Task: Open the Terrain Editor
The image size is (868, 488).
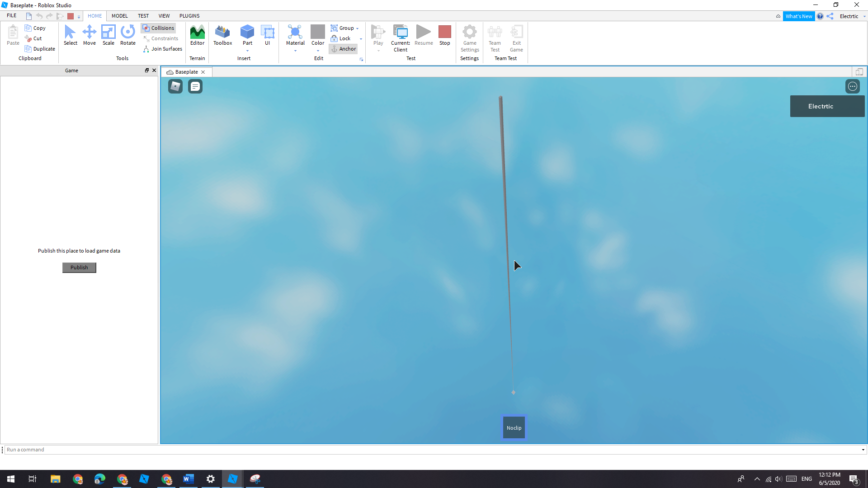Action: pos(197,35)
